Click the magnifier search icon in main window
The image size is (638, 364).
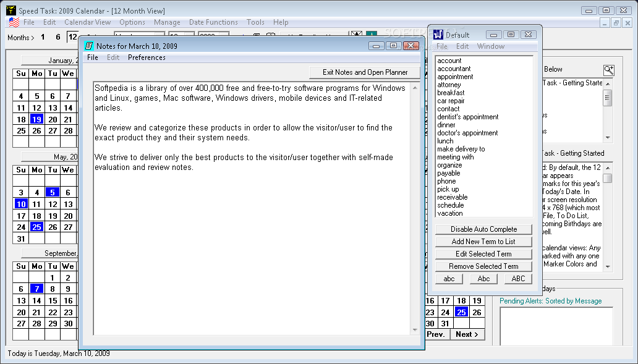pyautogui.click(x=609, y=70)
